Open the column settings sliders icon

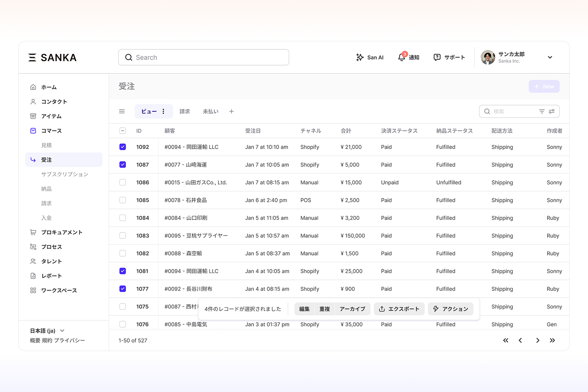tap(552, 111)
